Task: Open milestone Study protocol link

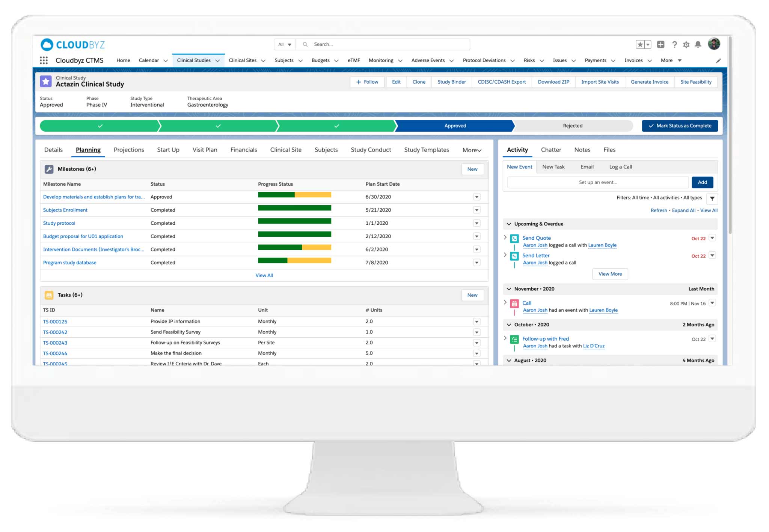Action: click(x=59, y=223)
